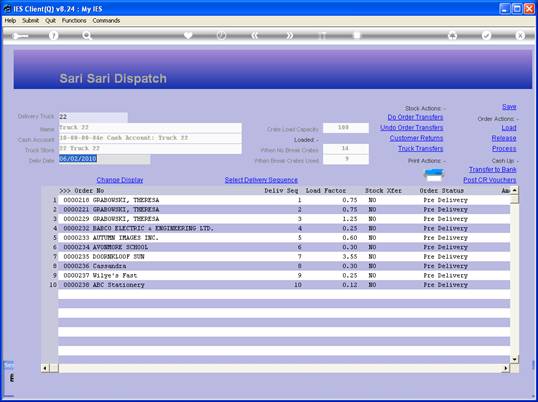Open the Commands menu
The width and height of the screenshot is (538, 402).
tap(106, 21)
